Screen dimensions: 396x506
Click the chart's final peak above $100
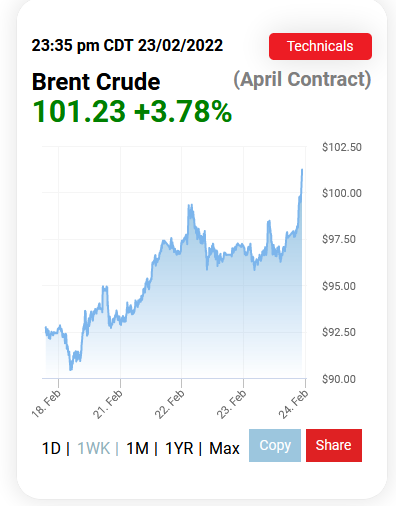(302, 170)
